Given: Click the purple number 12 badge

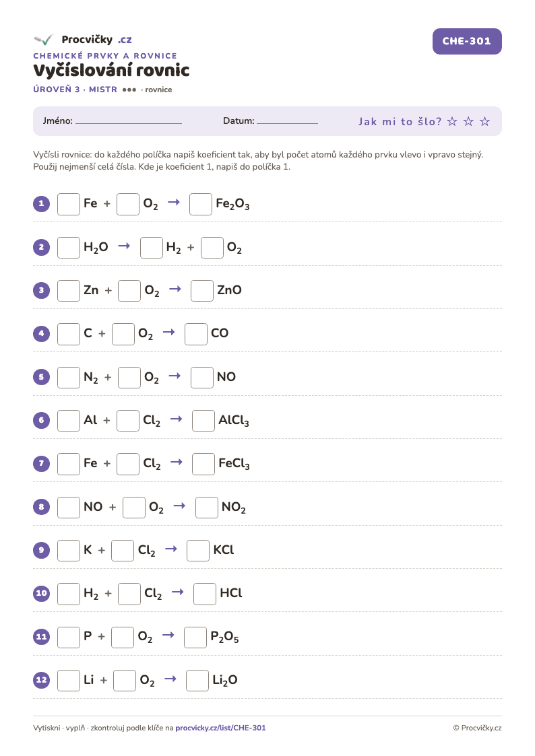Looking at the screenshot, I should pos(42,680).
